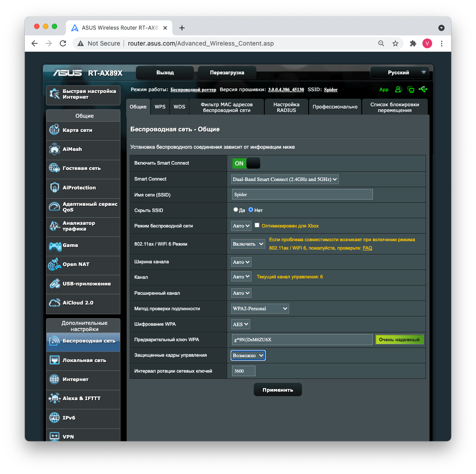This screenshot has height=474, width=476.
Task: Click the Spider SSID link in header
Action: 331,89
